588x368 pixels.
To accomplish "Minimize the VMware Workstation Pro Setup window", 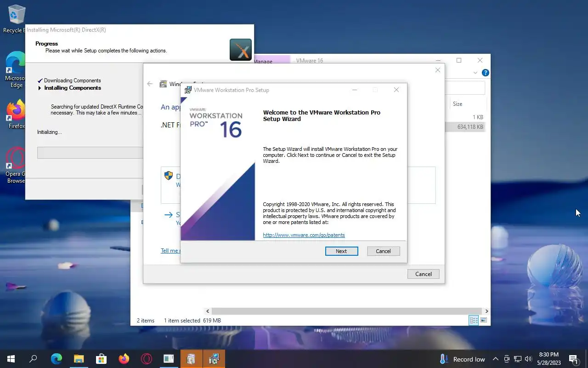I will (x=355, y=90).
